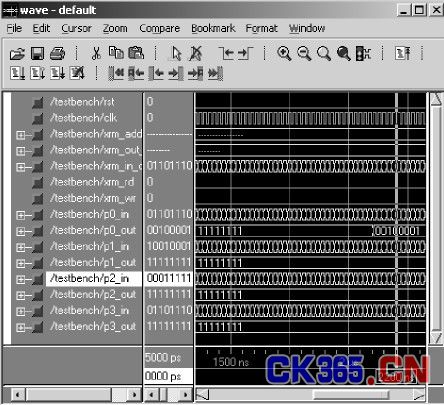Click the Save icon in toolbar
This screenshot has width=444, height=405.
pos(37,53)
